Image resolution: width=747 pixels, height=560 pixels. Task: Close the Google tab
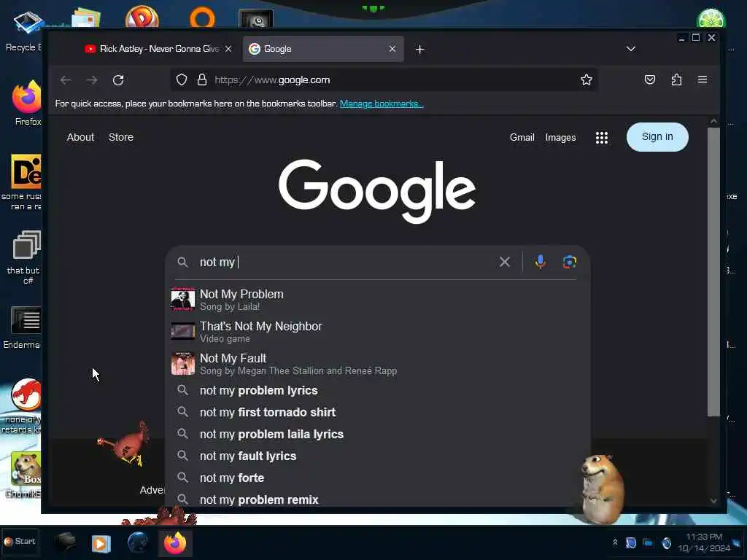tap(392, 49)
